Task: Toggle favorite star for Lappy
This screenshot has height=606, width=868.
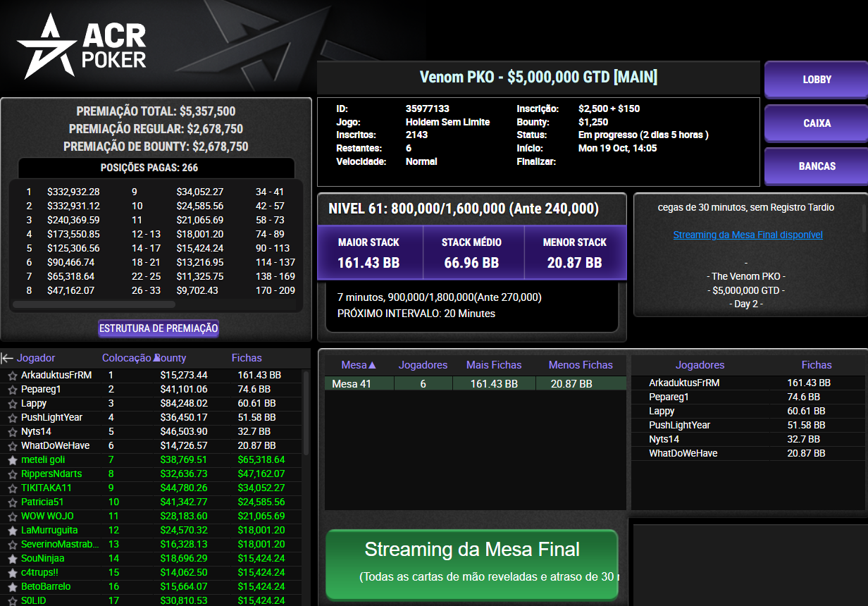Action: [12, 404]
